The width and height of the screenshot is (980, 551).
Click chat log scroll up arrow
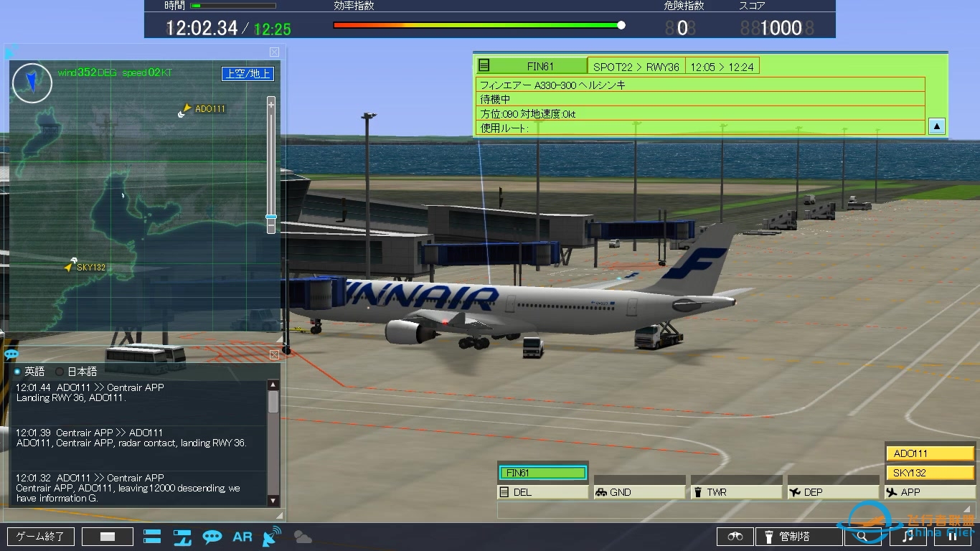point(273,385)
